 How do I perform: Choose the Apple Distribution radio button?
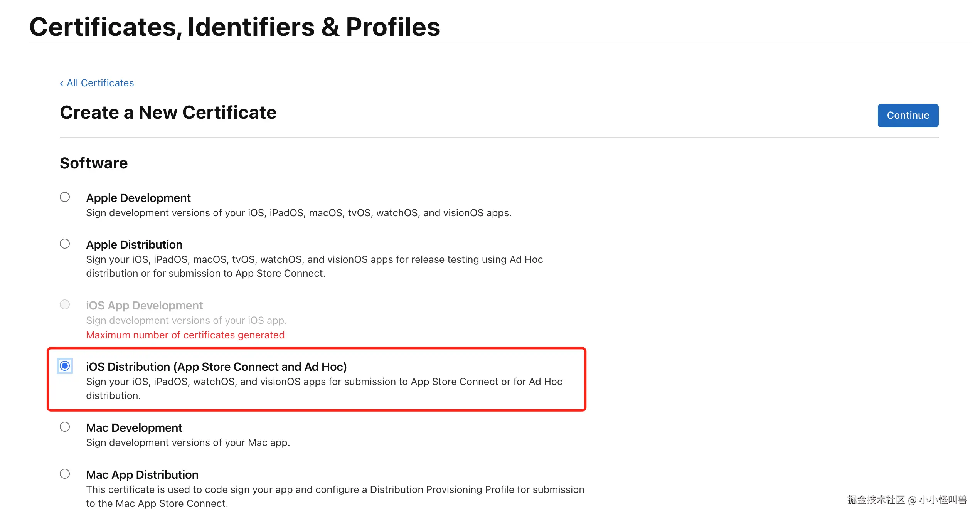[x=65, y=244]
